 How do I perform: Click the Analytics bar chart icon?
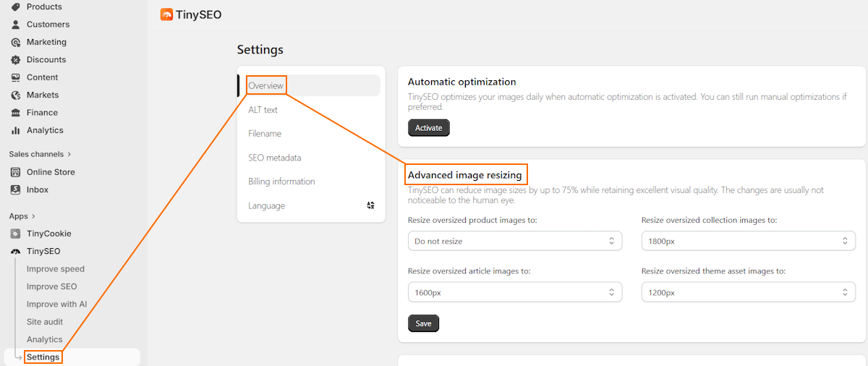coord(15,130)
